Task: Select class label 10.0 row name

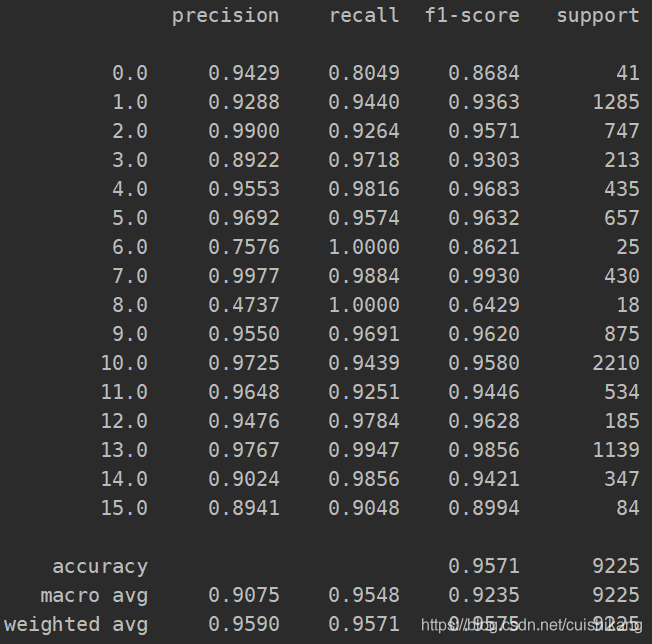Action: 124,363
